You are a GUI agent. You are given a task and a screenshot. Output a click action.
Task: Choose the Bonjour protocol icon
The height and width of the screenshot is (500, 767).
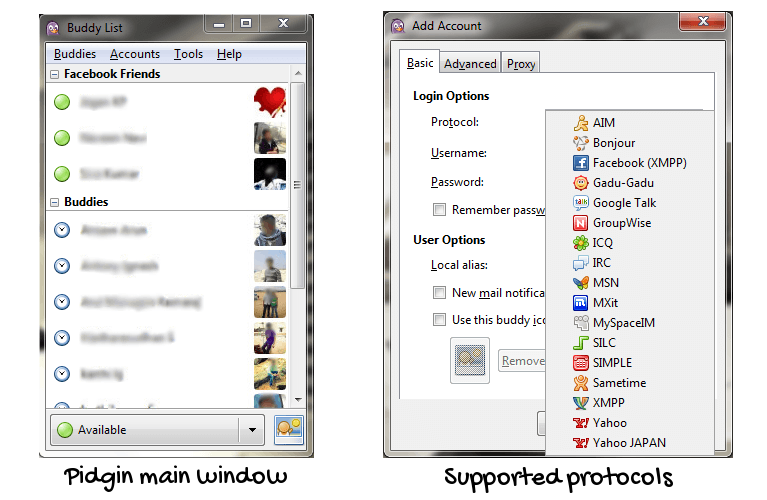point(581,143)
